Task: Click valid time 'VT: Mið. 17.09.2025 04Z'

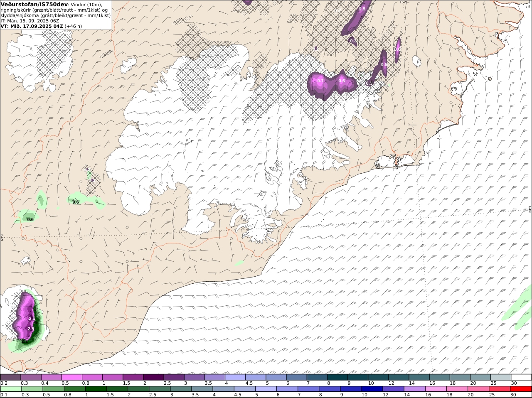Action: point(32,26)
